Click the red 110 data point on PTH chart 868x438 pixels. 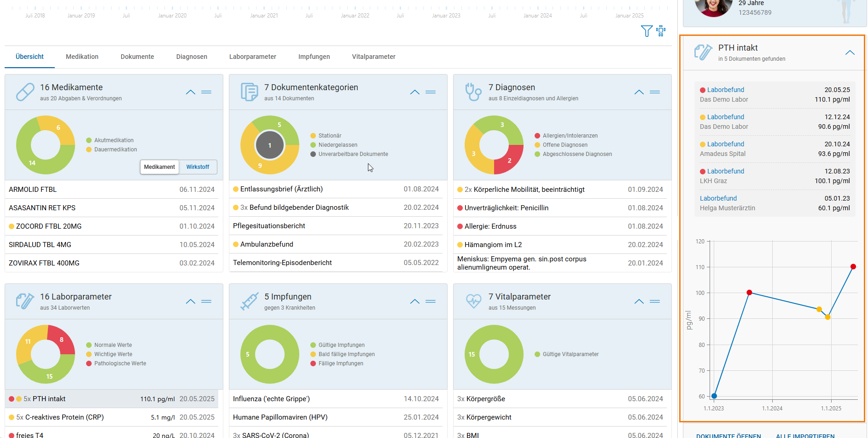[x=853, y=267]
